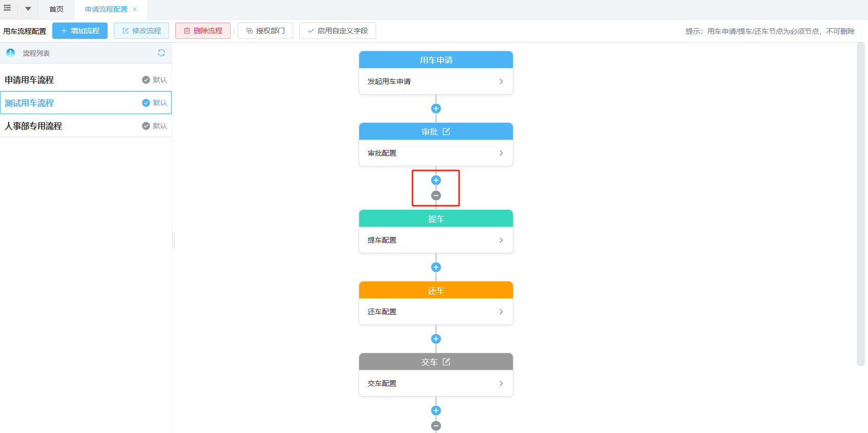Viewport: 868px width, 433px height.
Task: Close the 申请流程配置 tab
Action: point(135,9)
